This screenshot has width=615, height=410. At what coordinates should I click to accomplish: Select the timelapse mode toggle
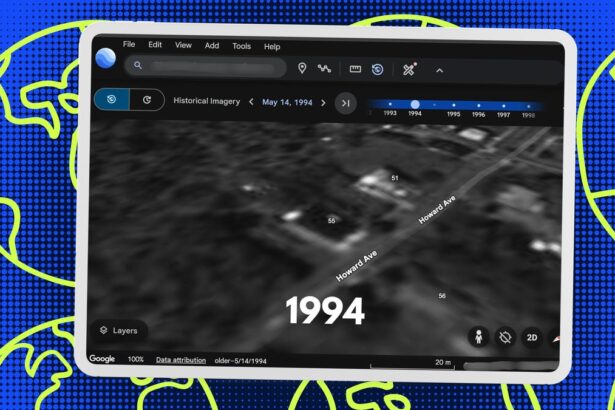(x=147, y=100)
